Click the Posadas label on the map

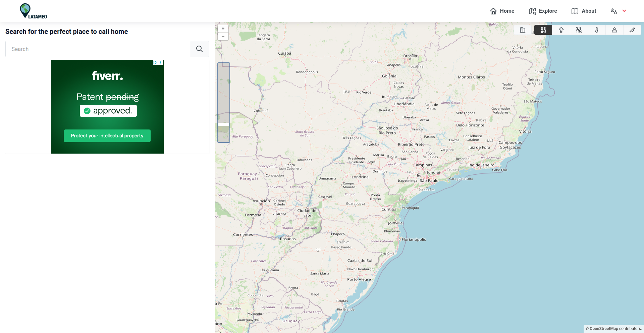[288, 239]
